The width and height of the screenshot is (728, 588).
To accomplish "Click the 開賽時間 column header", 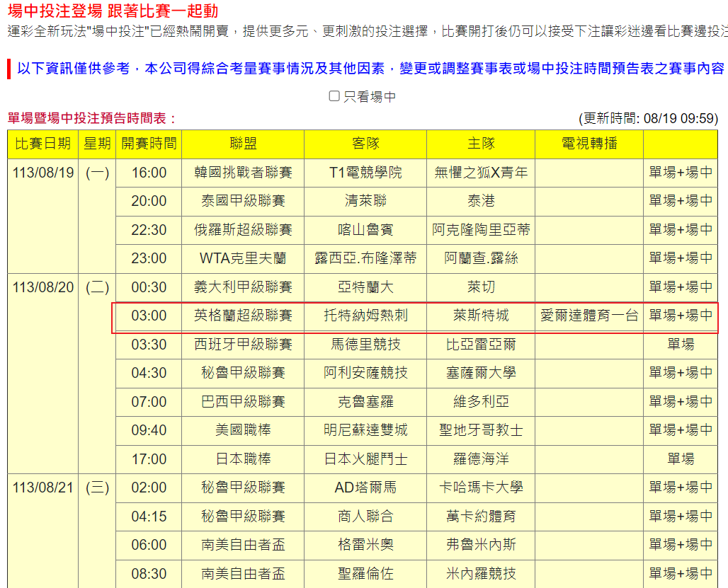I will (149, 144).
